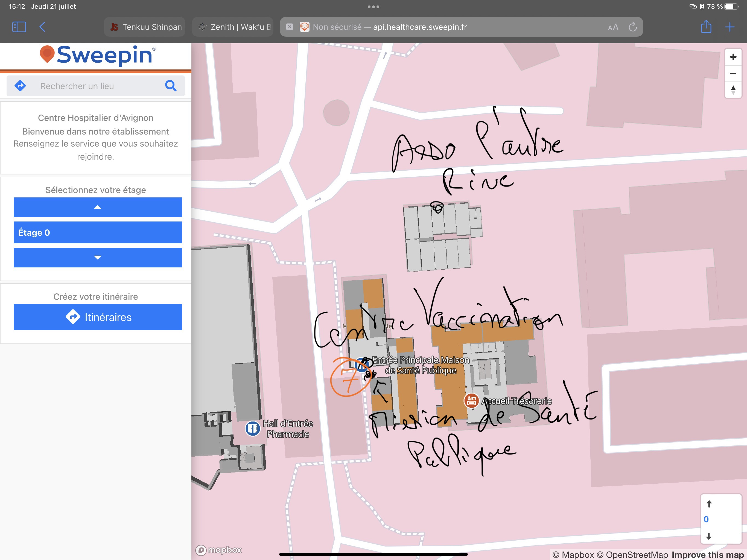
Task: Switch to the Zenith Wakfu tab
Action: tap(233, 27)
